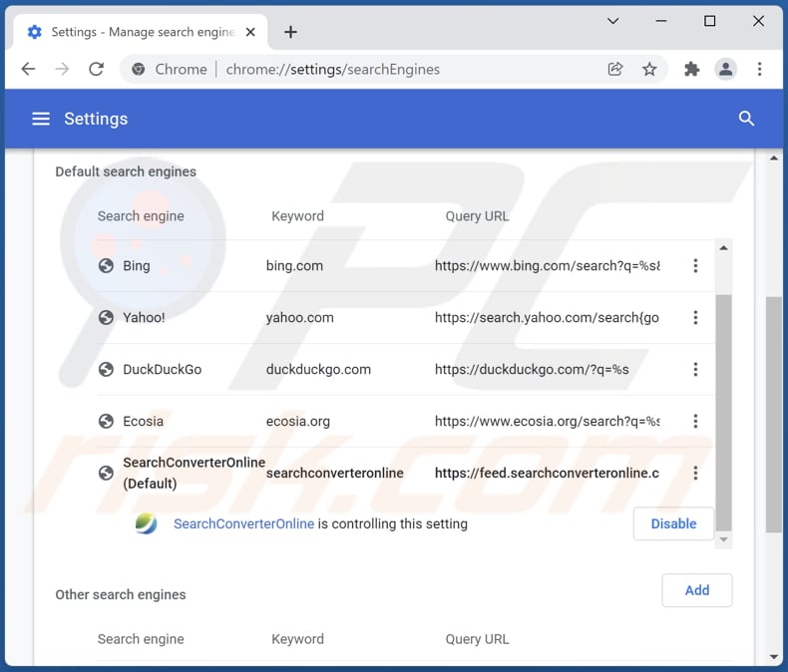Open more actions for Bing
This screenshot has width=788, height=672.
695,265
